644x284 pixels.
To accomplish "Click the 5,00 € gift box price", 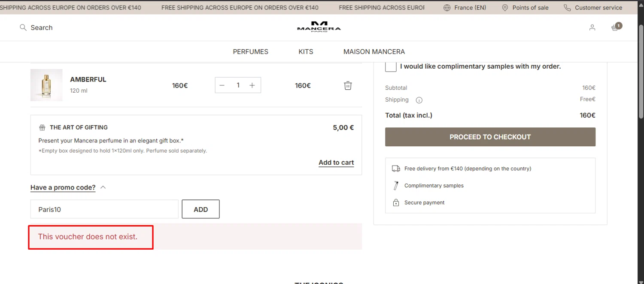I will coord(343,127).
